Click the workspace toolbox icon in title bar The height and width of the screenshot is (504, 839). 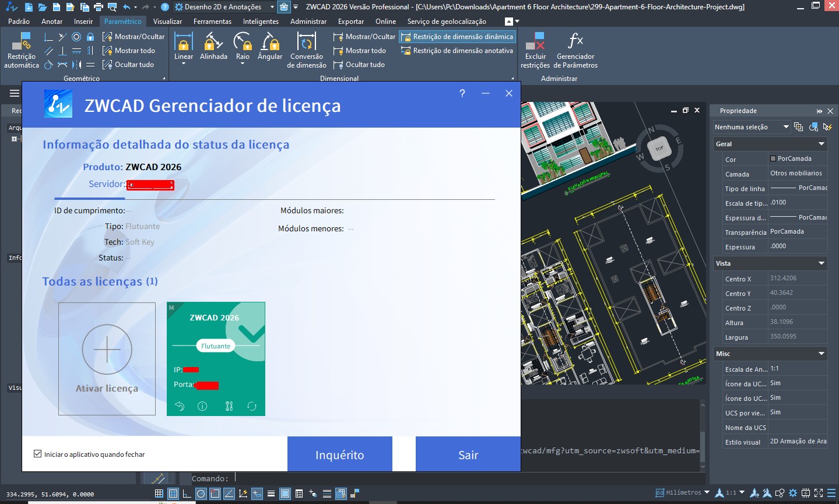point(283,7)
